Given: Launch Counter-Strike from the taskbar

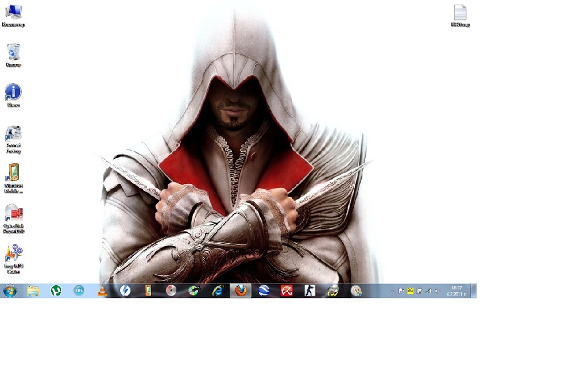Looking at the screenshot, I should pyautogui.click(x=310, y=291).
